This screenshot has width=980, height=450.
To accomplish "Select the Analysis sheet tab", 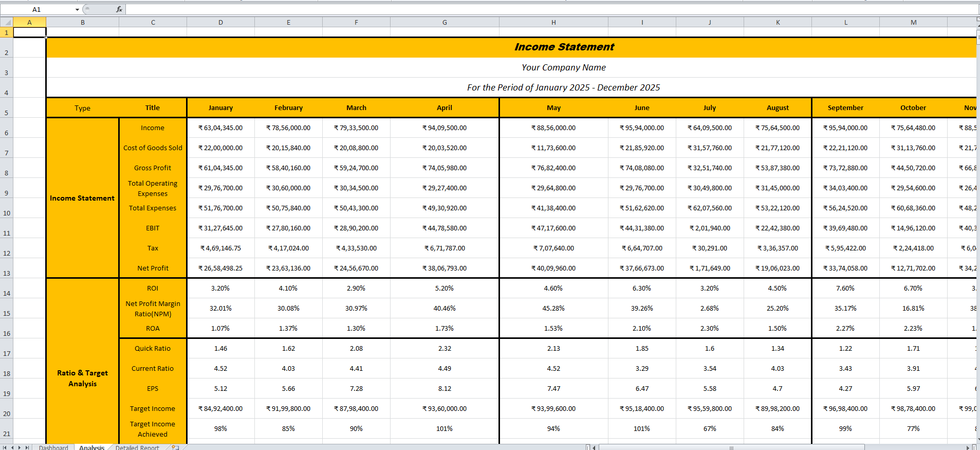I will (x=91, y=447).
